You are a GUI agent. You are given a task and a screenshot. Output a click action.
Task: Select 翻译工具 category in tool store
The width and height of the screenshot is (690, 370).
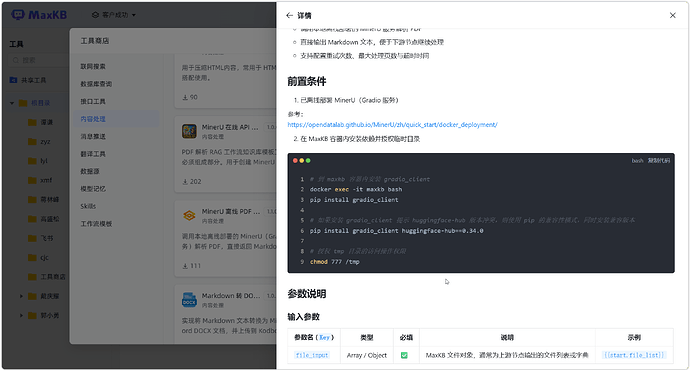tap(93, 154)
